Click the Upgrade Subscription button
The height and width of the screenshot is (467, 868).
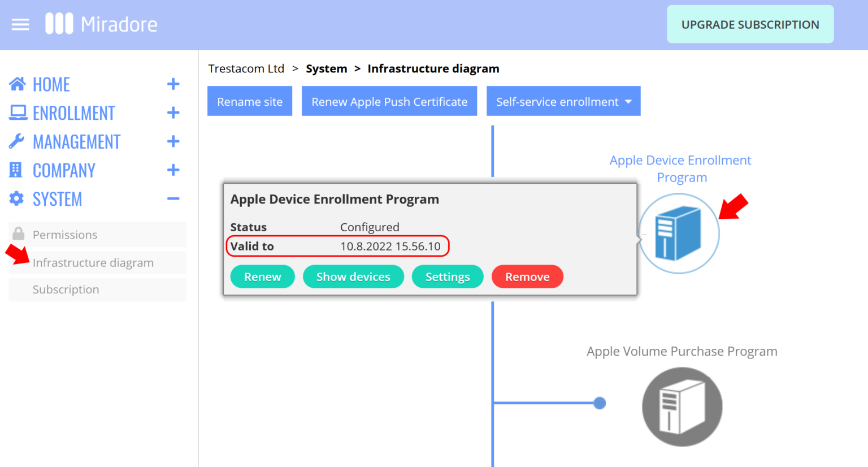pyautogui.click(x=750, y=24)
